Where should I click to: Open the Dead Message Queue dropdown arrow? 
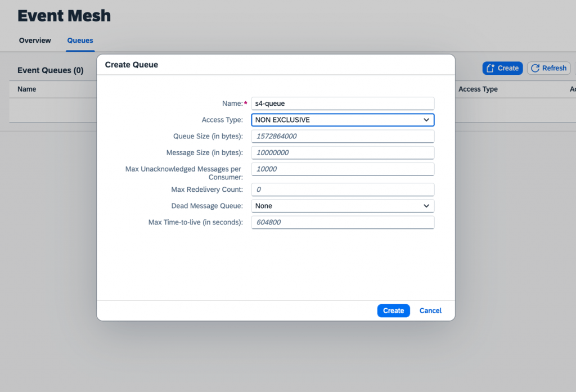pyautogui.click(x=426, y=206)
